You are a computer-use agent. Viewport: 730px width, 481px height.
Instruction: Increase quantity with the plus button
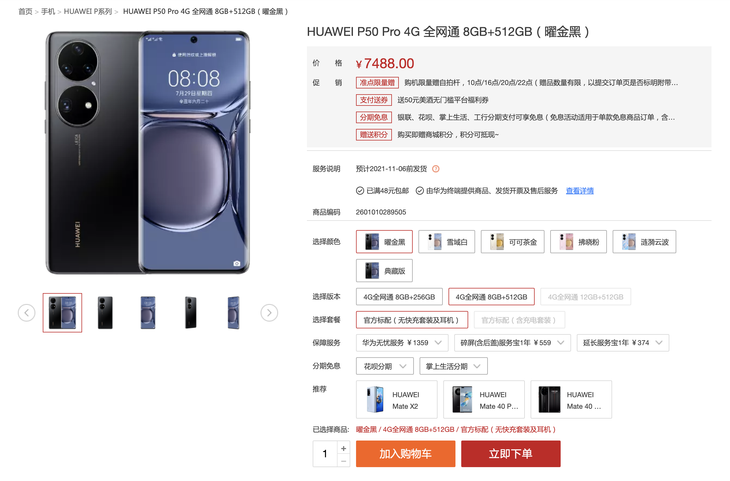point(344,448)
